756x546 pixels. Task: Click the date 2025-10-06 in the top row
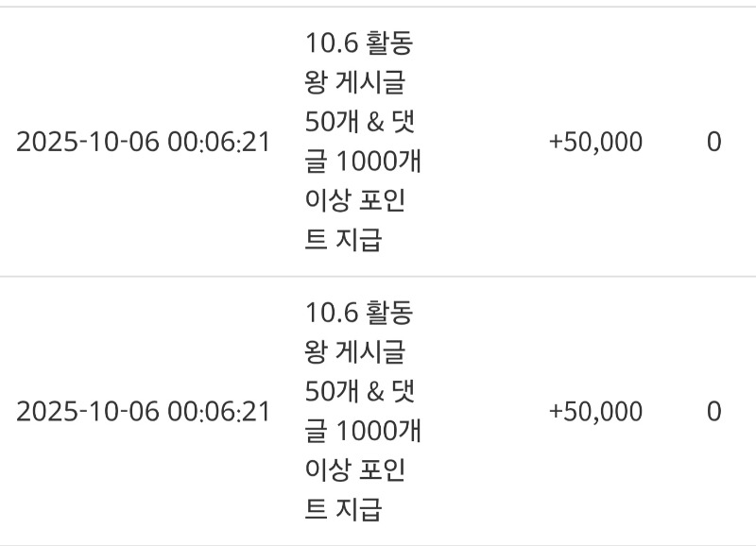pyautogui.click(x=88, y=143)
